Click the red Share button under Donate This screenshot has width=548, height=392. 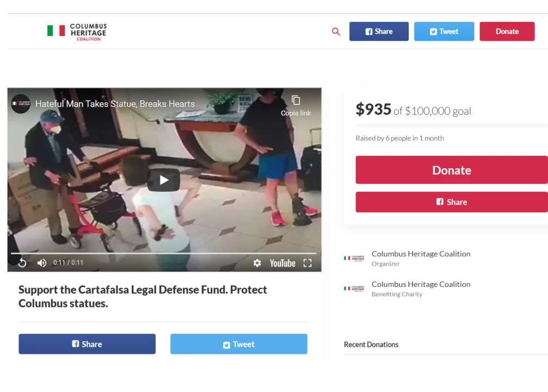452,202
